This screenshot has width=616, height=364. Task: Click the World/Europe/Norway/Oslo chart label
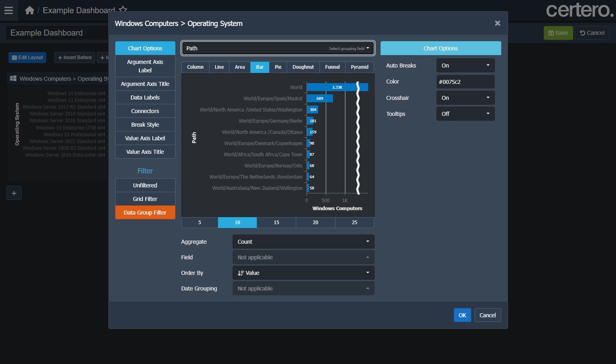click(273, 165)
